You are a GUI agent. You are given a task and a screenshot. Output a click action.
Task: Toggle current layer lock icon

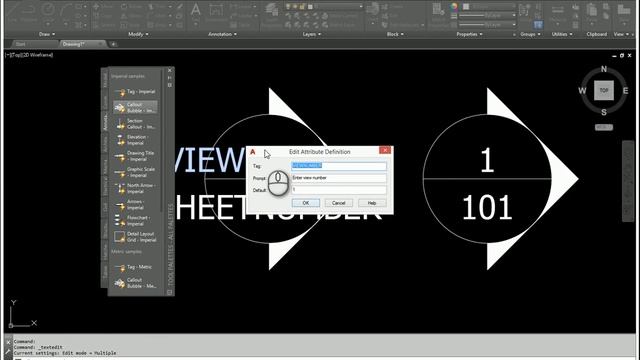pos(302,7)
